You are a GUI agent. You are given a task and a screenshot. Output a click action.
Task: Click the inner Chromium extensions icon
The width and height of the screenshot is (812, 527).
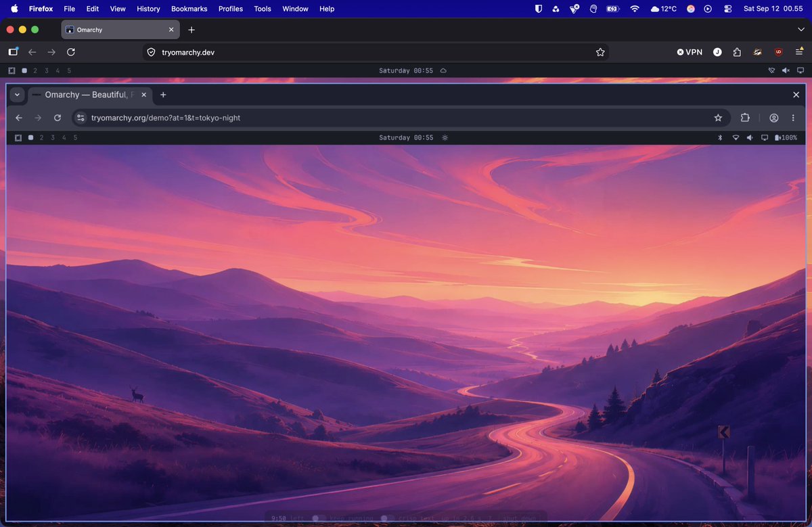(x=745, y=118)
